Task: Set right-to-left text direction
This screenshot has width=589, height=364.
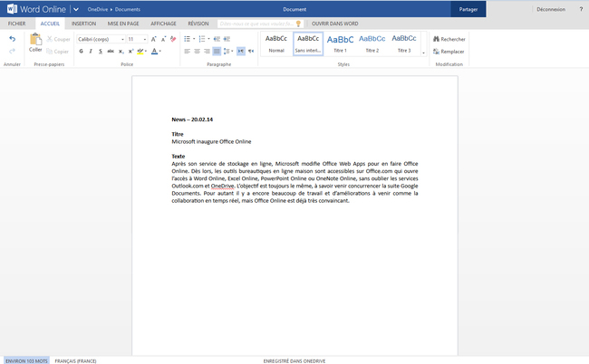Action: (x=251, y=51)
